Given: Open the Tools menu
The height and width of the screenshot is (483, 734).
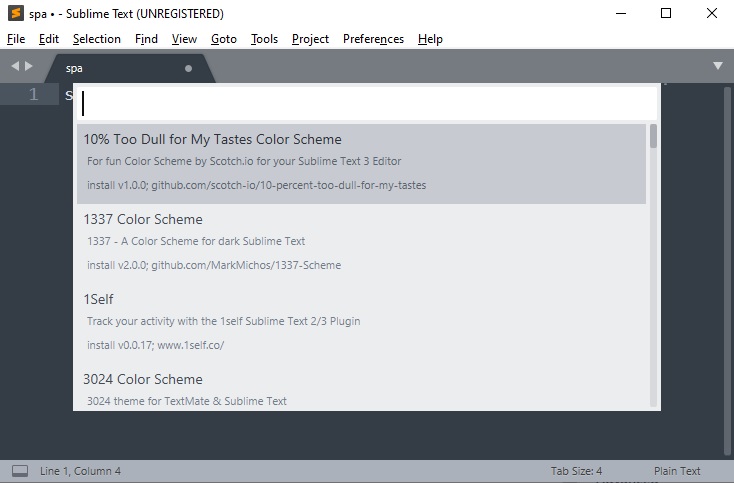Looking at the screenshot, I should [x=264, y=39].
